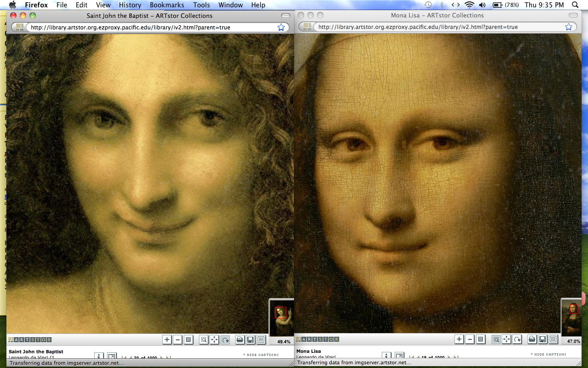
Task: Open the Wi-Fi status menu
Action: point(469,5)
